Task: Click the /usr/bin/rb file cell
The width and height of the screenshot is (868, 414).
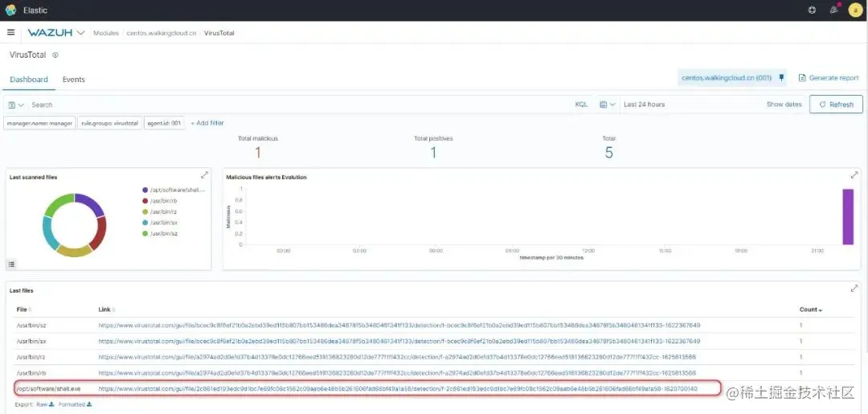Action: (x=30, y=373)
